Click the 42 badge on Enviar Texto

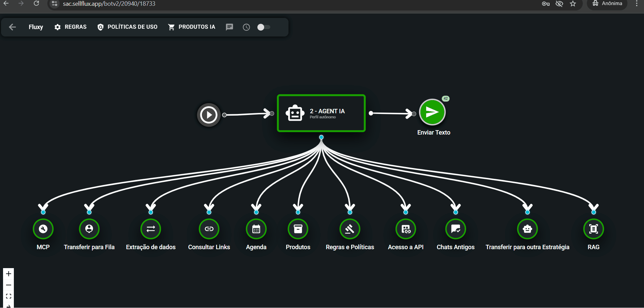pos(445,99)
